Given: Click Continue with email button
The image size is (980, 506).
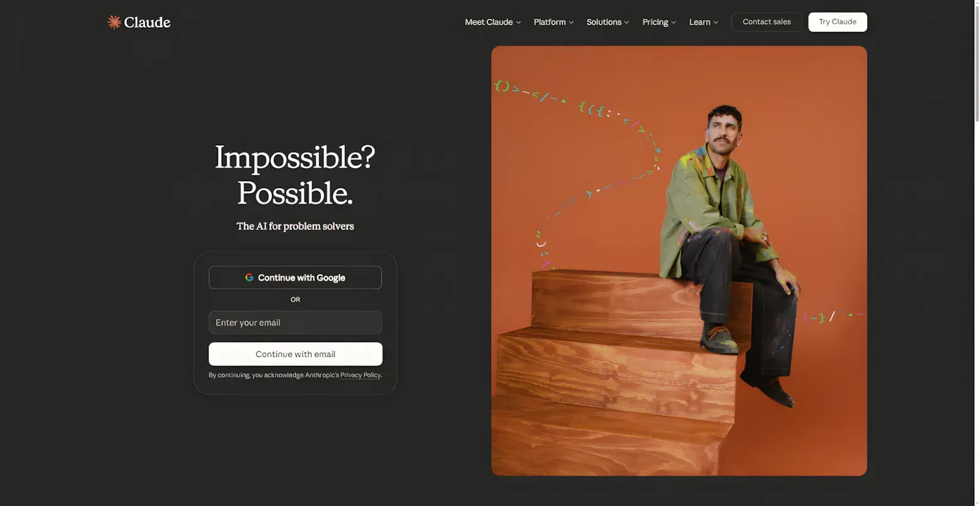Looking at the screenshot, I should [295, 354].
